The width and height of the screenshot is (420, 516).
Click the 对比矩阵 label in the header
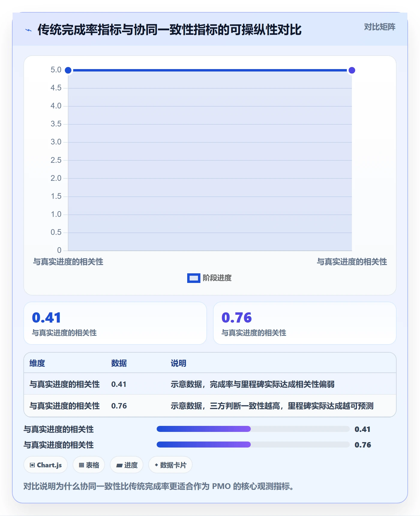[x=379, y=27]
